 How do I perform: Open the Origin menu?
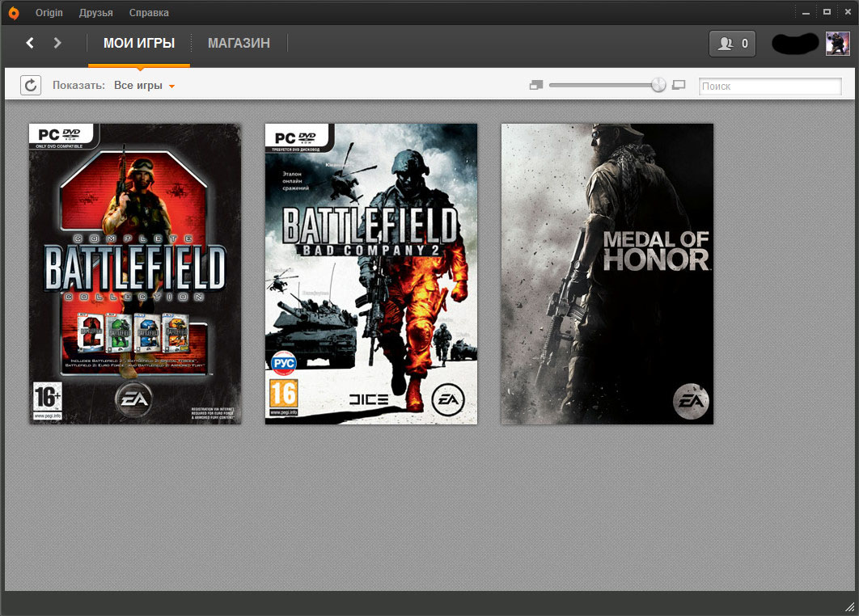point(49,13)
